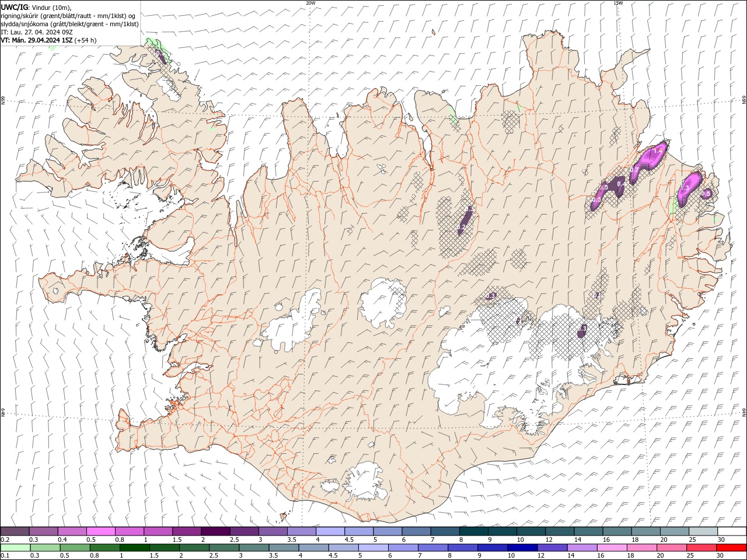747x560 pixels.
Task: Click the 9 royal blue swatch in the lower scale
Action: click(492, 548)
